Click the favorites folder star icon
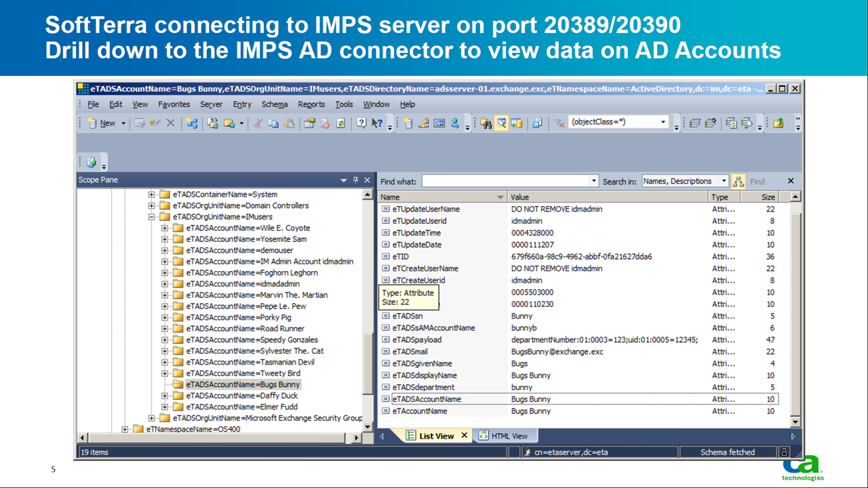 tap(229, 123)
